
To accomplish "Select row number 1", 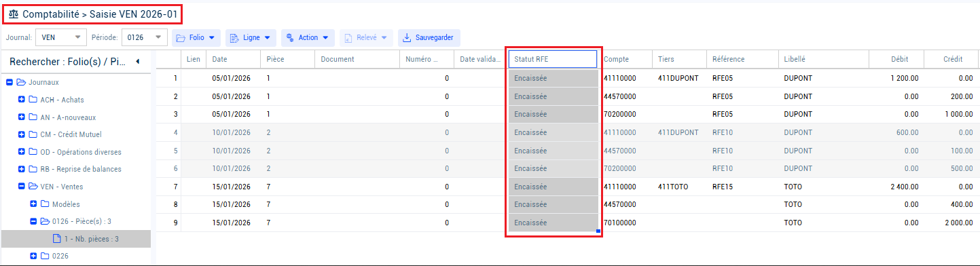I will [168, 78].
